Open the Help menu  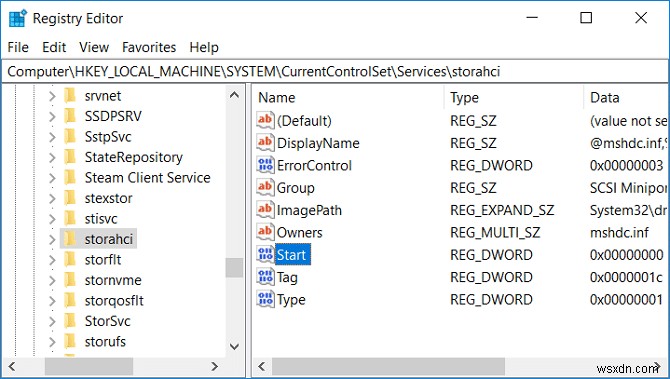(204, 47)
